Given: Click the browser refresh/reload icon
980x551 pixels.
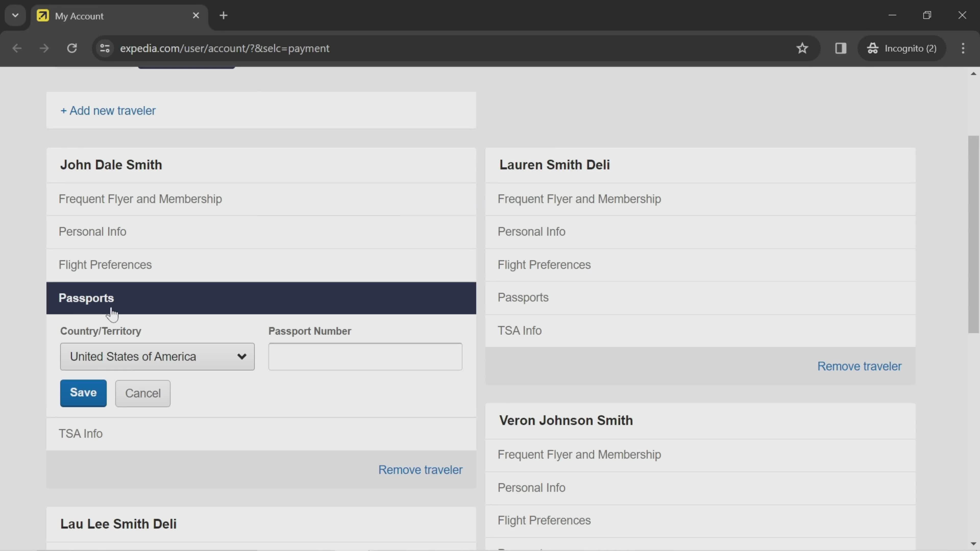Looking at the screenshot, I should pyautogui.click(x=72, y=48).
